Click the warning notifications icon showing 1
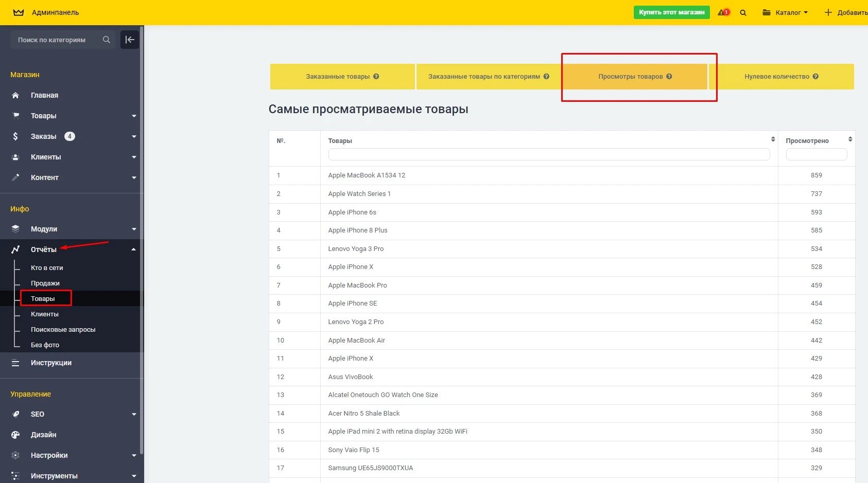Screen dimensions: 868x483 coord(723,12)
